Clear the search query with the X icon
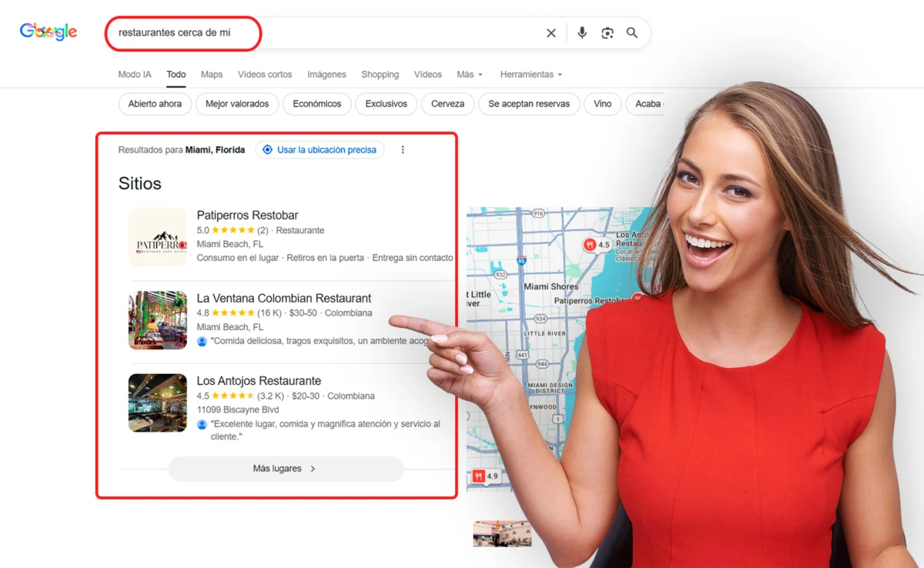 coord(551,33)
